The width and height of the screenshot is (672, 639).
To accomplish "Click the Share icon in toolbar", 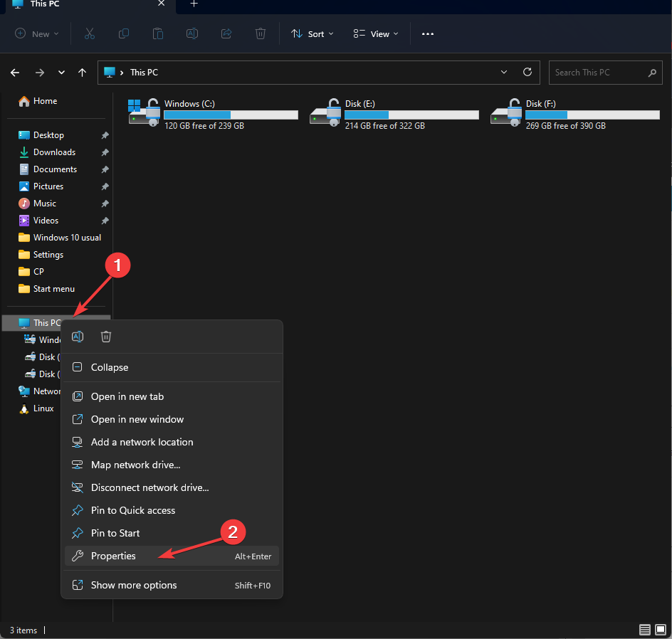I will coord(226,34).
